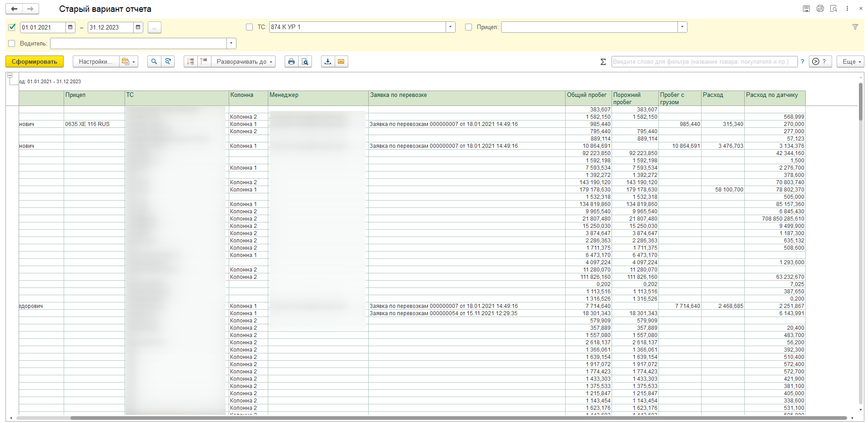Collapse the report group minus box
Viewport: 868px width, 423px height.
coord(10,76)
